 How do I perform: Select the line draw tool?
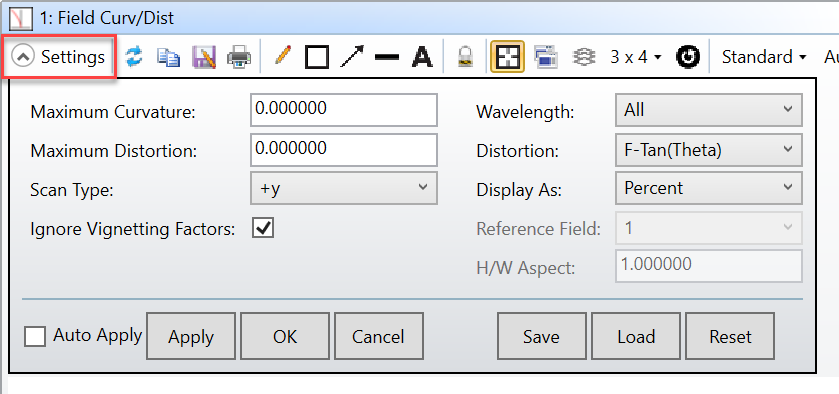click(x=386, y=57)
